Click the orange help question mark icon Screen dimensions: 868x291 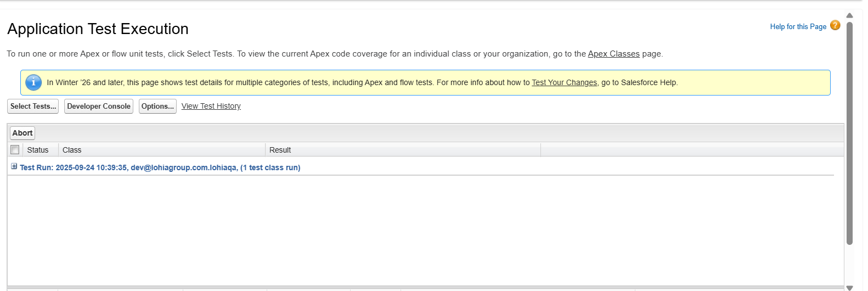[x=835, y=25]
